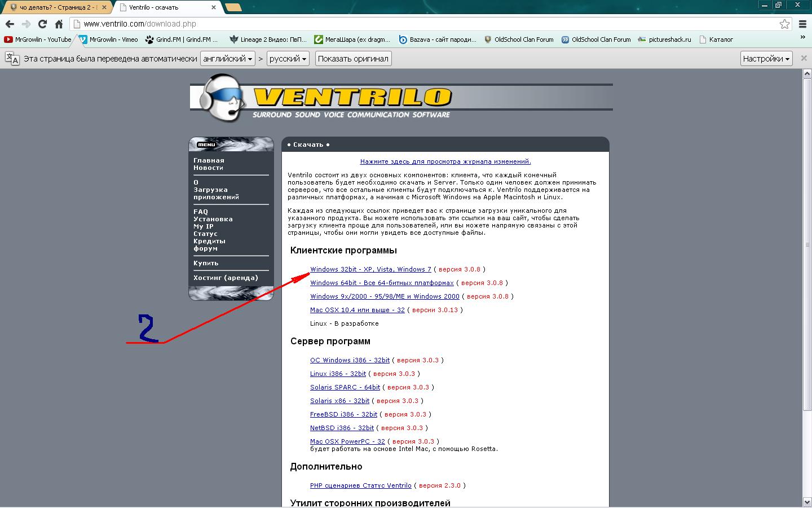Open the Solaris x86 - 32bit server link
This screenshot has width=812, height=508.
point(339,401)
